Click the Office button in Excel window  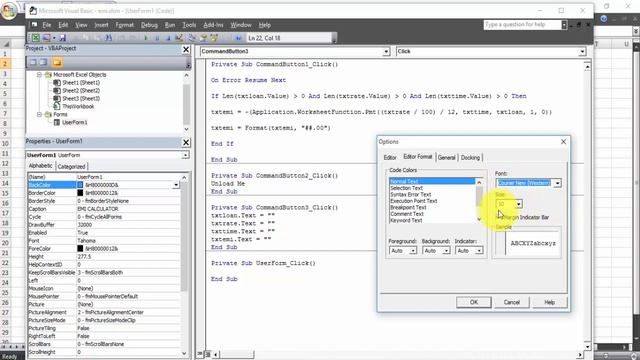9,11
